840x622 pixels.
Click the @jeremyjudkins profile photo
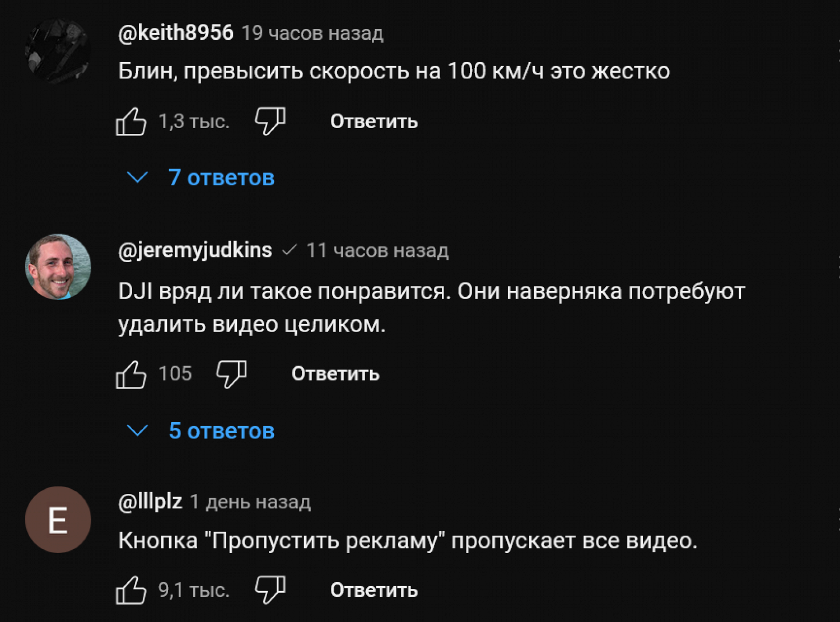[58, 266]
